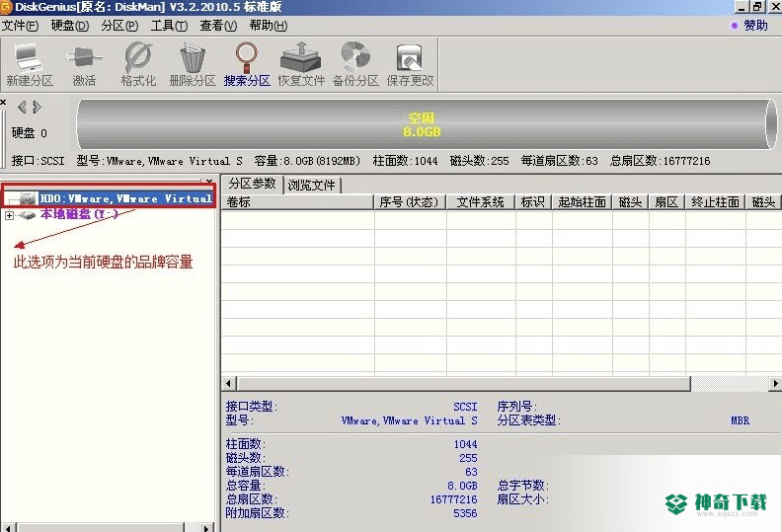Click the 接口:SCSI text in disk info line
Viewport: 782px width, 532px height.
[x=38, y=161]
